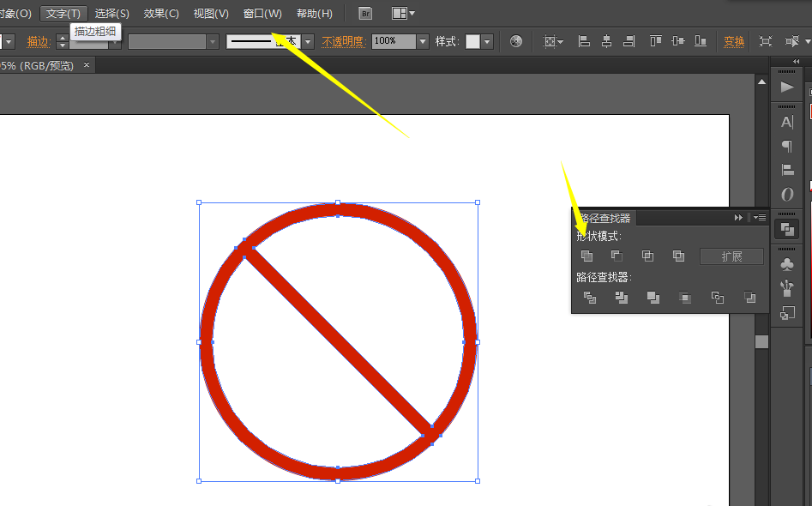Screen dimensions: 812x506
Task: Open the 窗口(W) menu
Action: coord(261,13)
